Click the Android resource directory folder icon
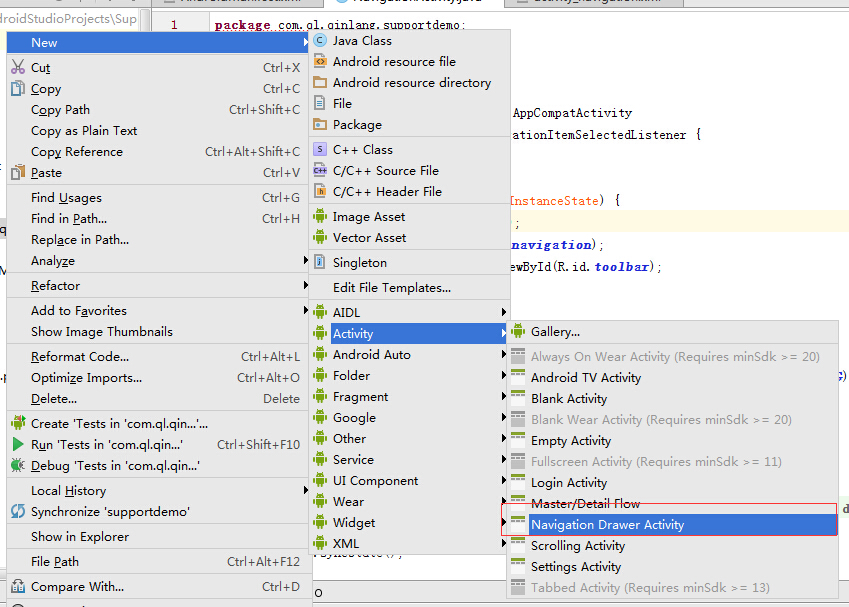The image size is (849, 607). coord(321,82)
